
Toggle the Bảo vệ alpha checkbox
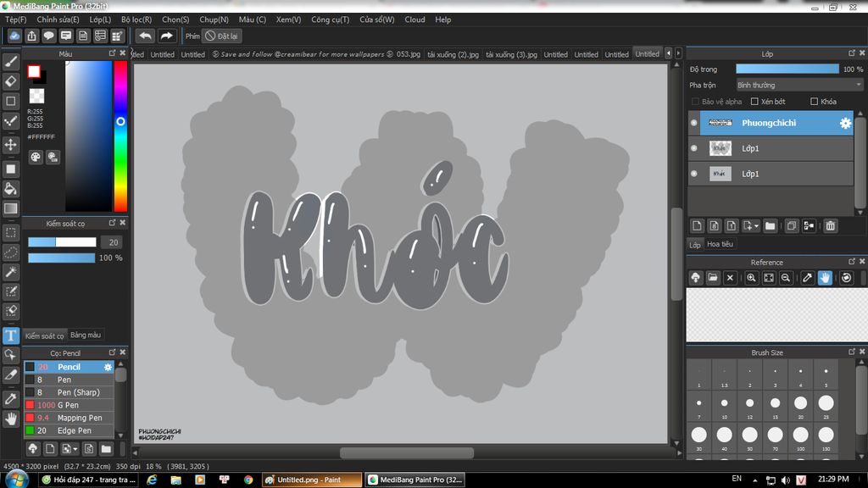click(x=695, y=102)
